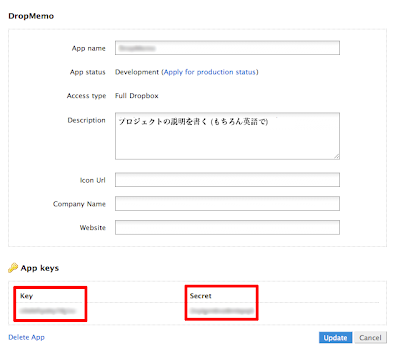The width and height of the screenshot is (400, 364).
Task: Click the Full Dropbox access type text
Action: pyautogui.click(x=137, y=96)
